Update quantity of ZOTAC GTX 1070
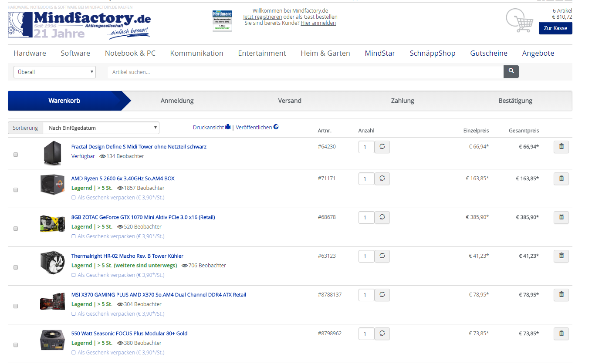Image resolution: width=592 pixels, height=364 pixels. click(382, 217)
